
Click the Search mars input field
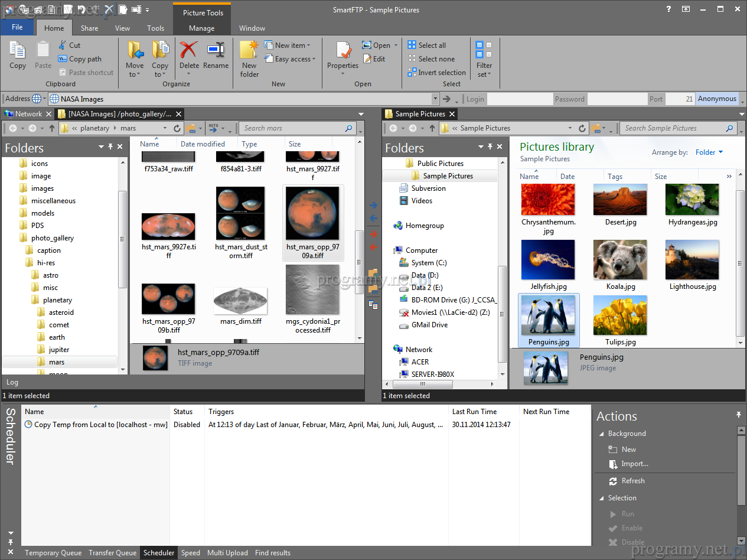coord(293,128)
